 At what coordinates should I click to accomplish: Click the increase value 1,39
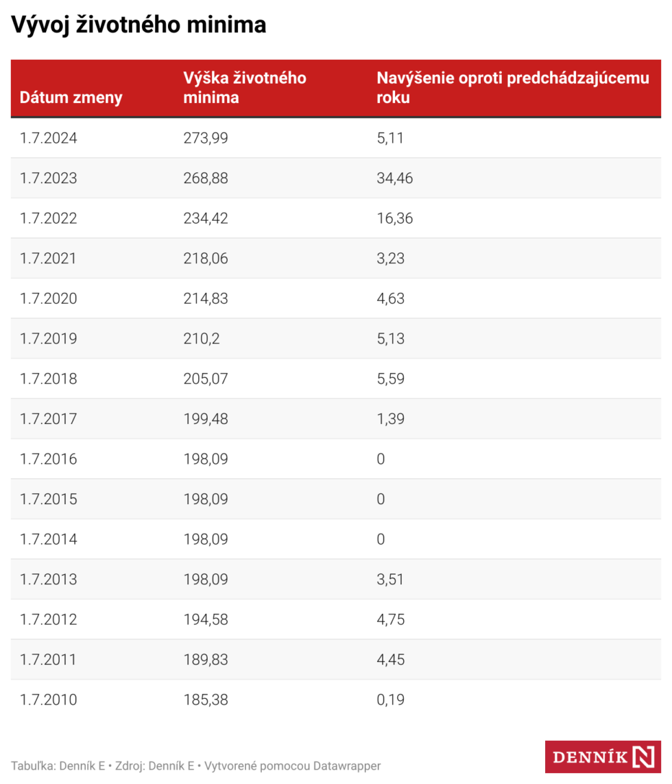tap(391, 419)
